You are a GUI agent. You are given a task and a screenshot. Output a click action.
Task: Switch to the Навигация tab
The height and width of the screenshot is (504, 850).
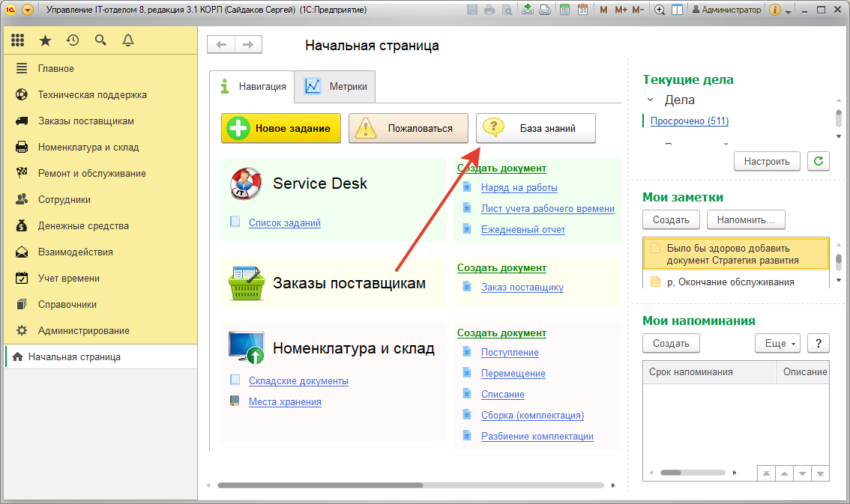[x=252, y=87]
